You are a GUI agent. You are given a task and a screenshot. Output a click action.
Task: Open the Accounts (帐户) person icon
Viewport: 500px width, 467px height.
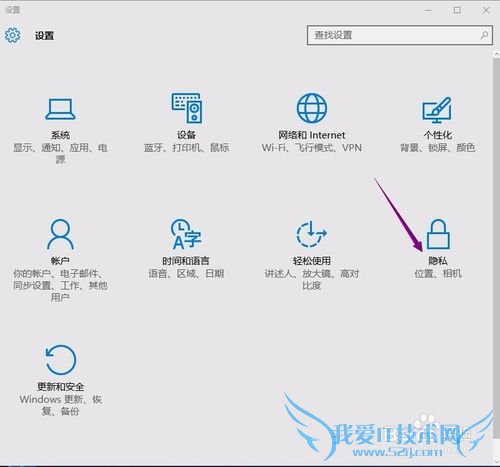pos(60,234)
